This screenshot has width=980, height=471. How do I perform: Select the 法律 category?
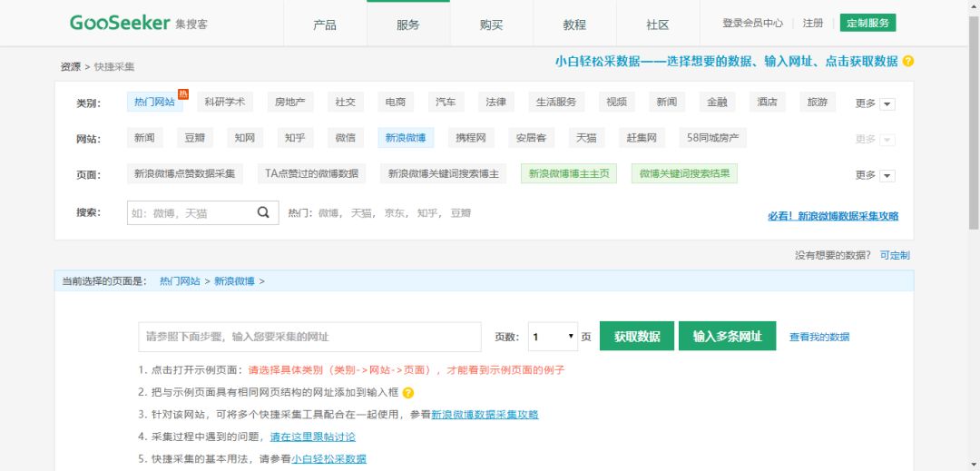[x=496, y=102]
